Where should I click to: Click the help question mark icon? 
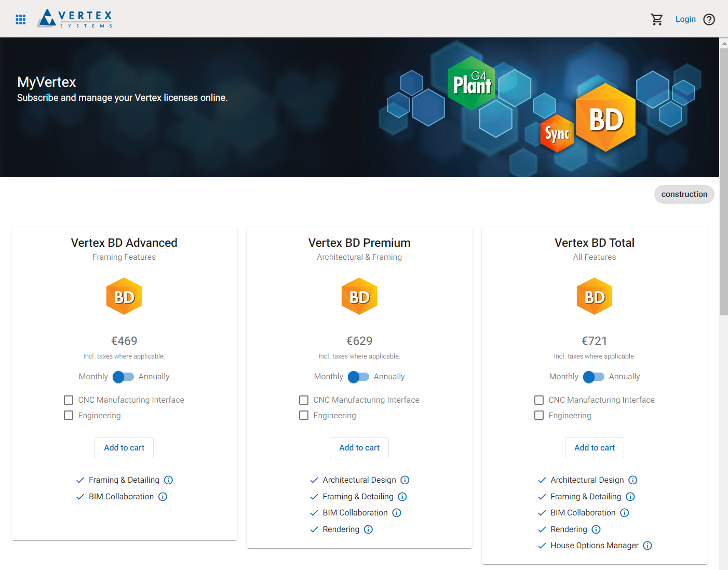coord(709,19)
